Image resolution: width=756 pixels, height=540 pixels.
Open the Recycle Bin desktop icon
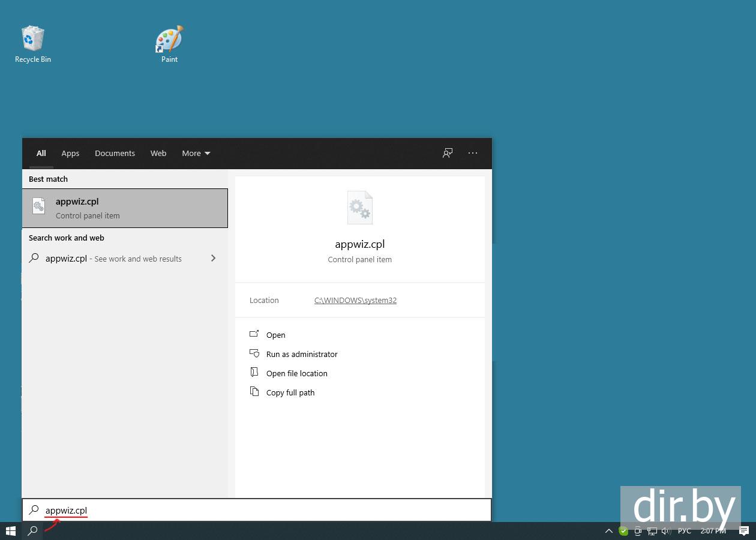32,44
